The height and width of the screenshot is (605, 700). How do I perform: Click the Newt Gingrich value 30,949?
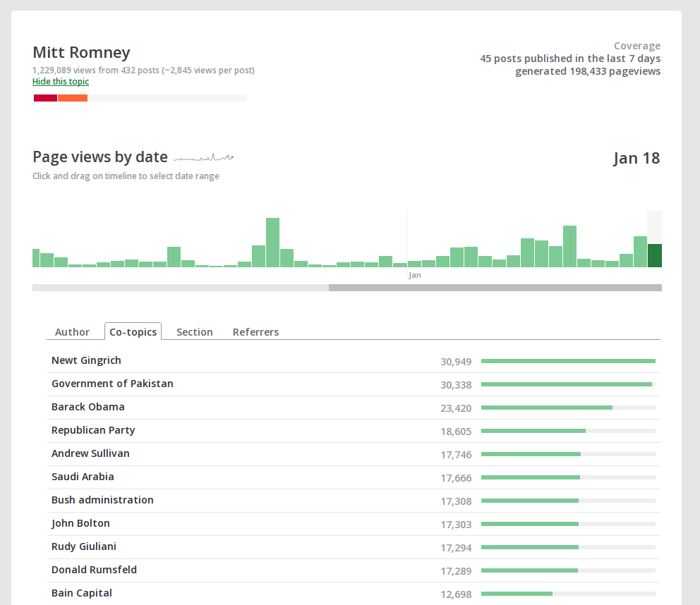click(x=456, y=362)
